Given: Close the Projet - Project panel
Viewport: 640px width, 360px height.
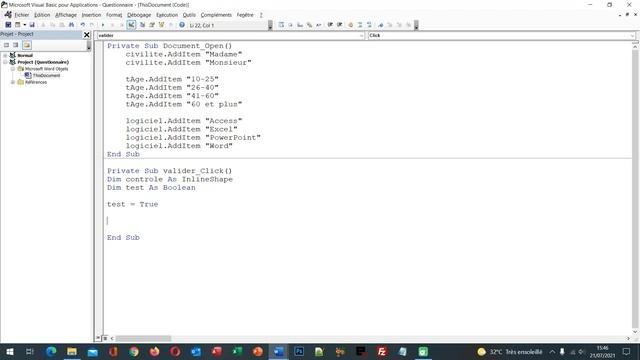Looking at the screenshot, I should point(87,35).
